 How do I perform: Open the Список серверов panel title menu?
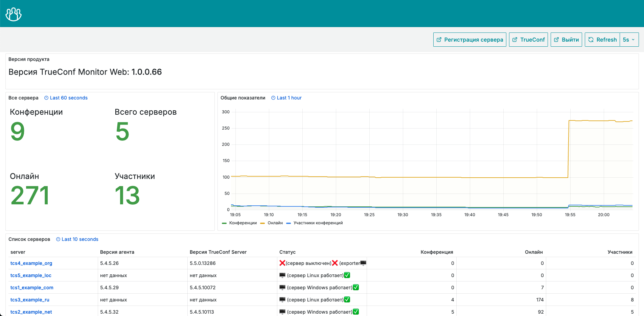click(29, 239)
